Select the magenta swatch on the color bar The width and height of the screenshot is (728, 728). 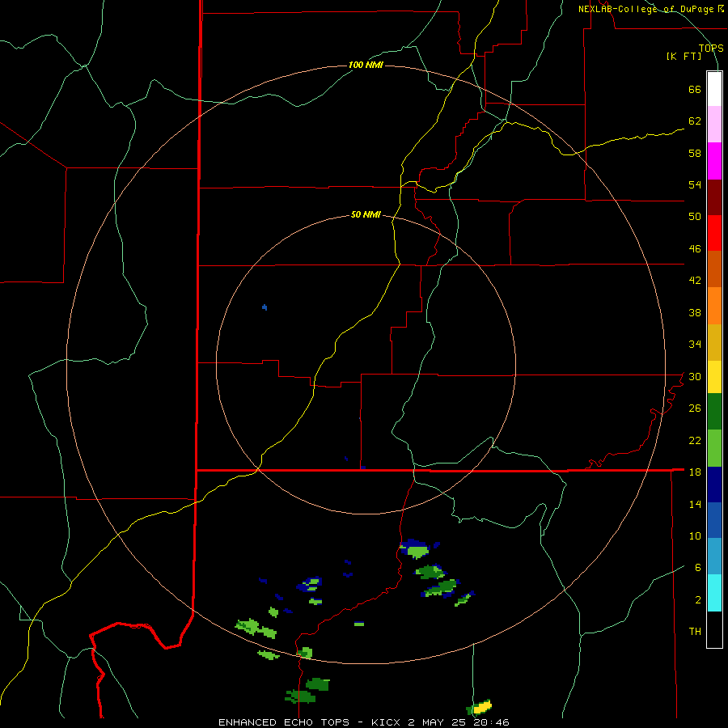714,161
